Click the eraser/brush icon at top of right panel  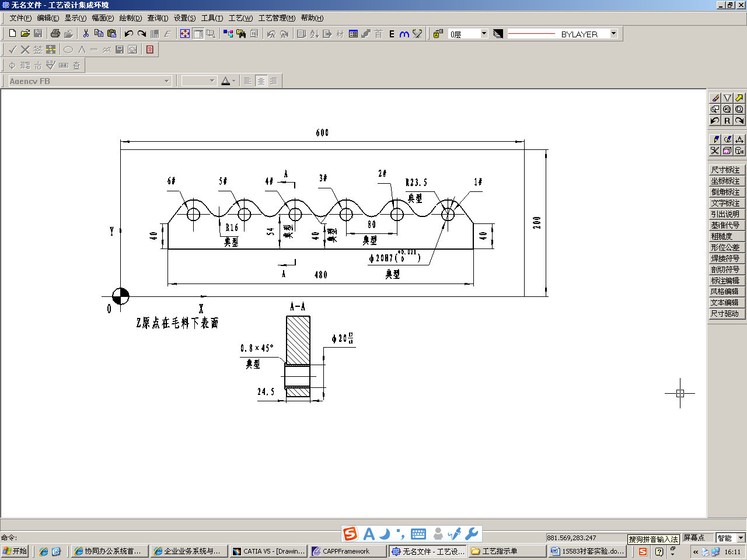715,98
